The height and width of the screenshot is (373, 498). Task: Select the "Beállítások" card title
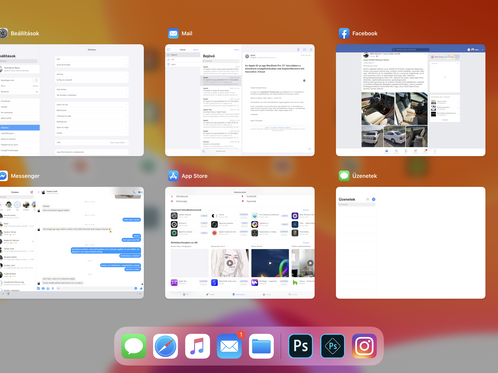[25, 33]
